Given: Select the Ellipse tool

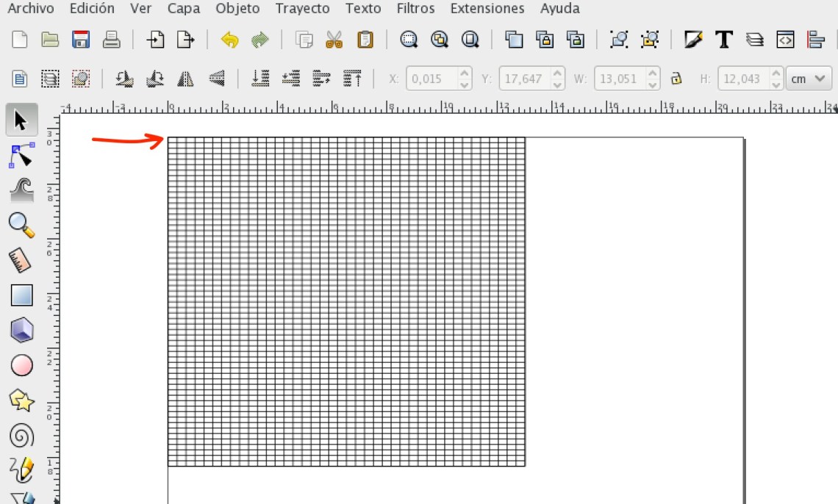Looking at the screenshot, I should tap(21, 365).
